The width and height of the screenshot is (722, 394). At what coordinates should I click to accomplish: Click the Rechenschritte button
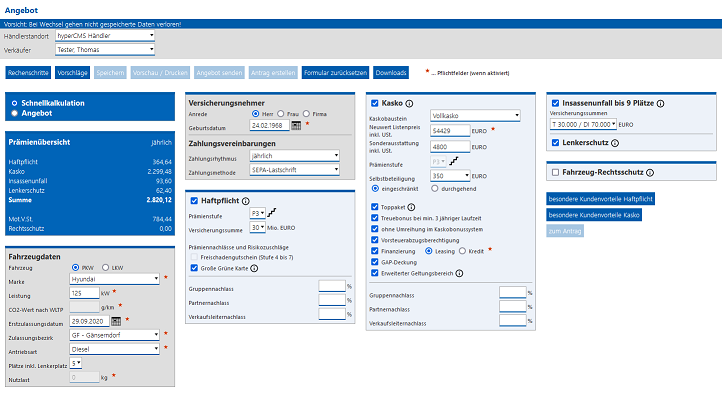(28, 73)
